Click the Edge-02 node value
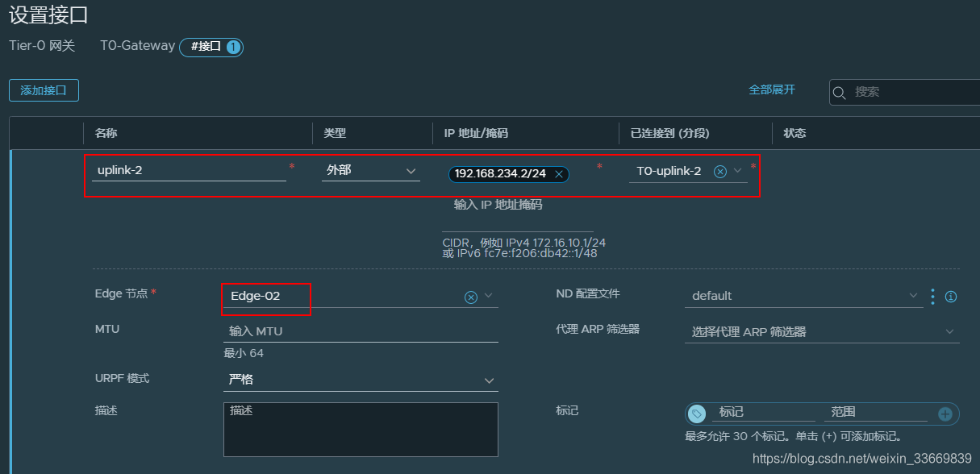This screenshot has height=474, width=980. [255, 296]
